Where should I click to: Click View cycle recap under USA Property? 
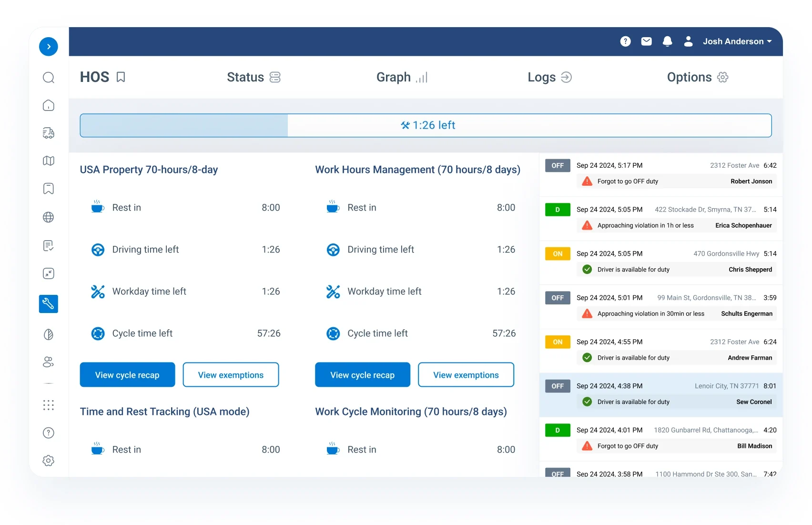[x=127, y=375]
